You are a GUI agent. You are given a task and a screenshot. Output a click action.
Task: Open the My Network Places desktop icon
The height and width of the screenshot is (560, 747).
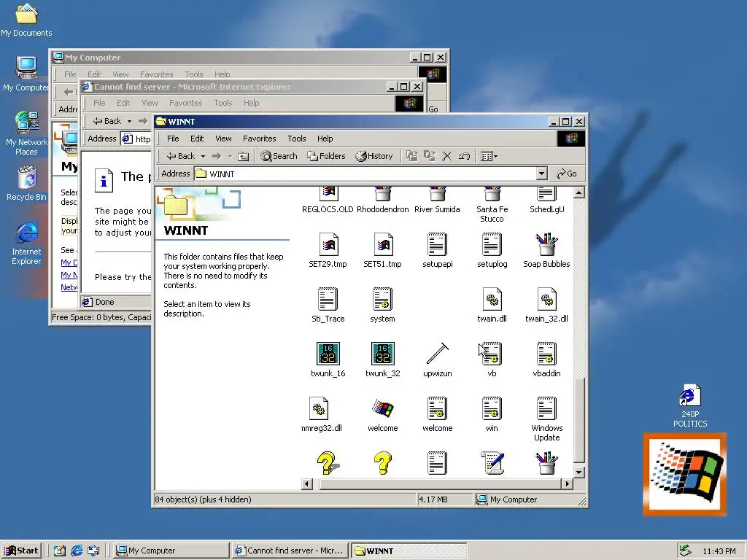27,133
